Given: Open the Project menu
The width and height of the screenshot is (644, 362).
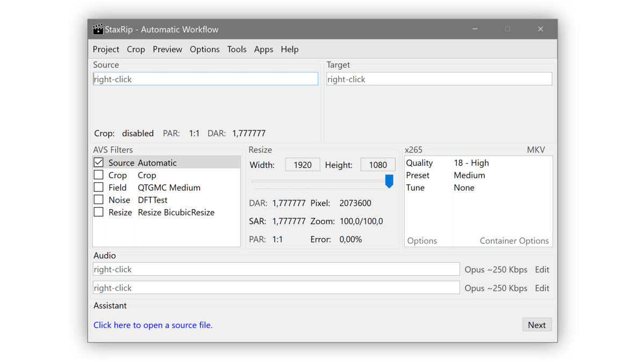Looking at the screenshot, I should [106, 49].
